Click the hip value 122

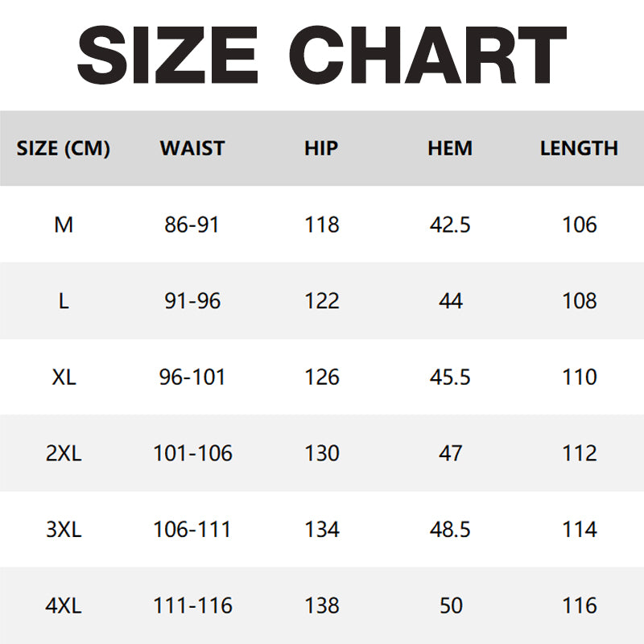[x=321, y=301]
